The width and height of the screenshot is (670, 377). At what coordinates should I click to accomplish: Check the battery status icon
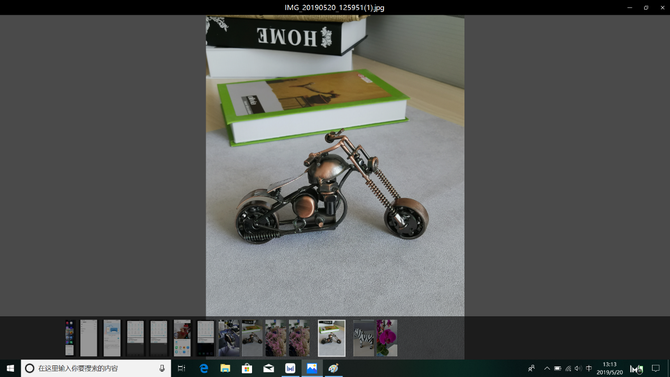[558, 368]
